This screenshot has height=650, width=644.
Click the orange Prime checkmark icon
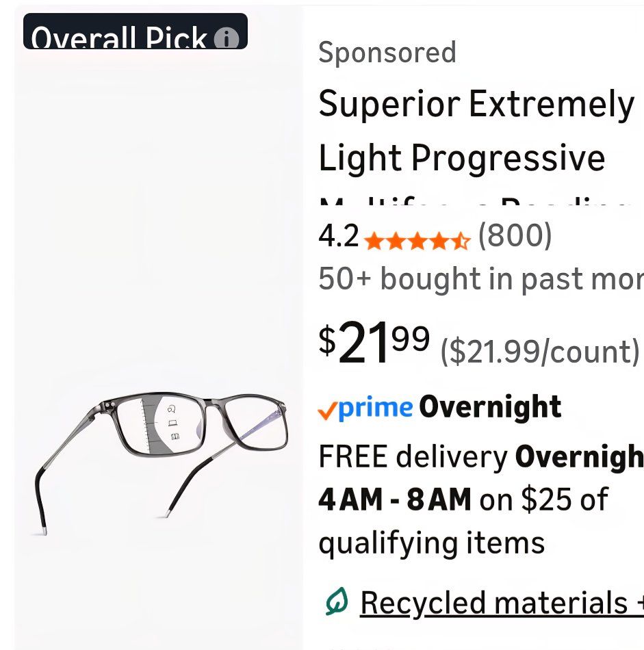[327, 410]
